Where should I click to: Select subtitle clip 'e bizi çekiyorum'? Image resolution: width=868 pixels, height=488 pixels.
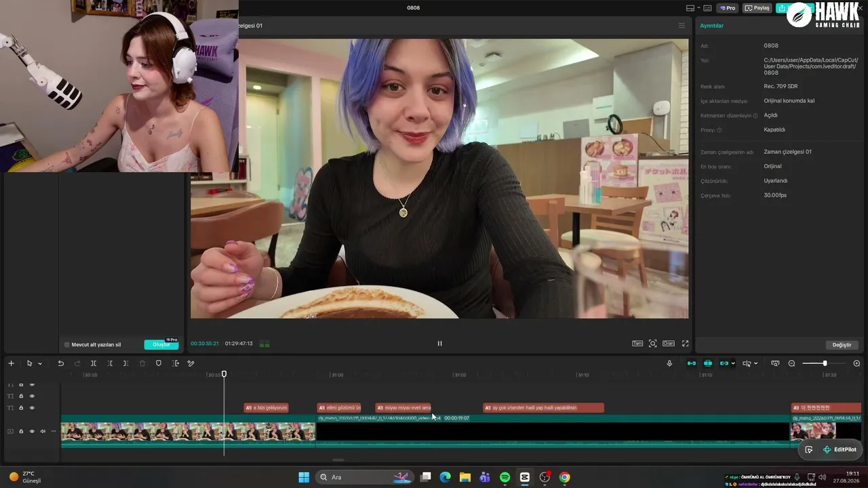tap(266, 408)
